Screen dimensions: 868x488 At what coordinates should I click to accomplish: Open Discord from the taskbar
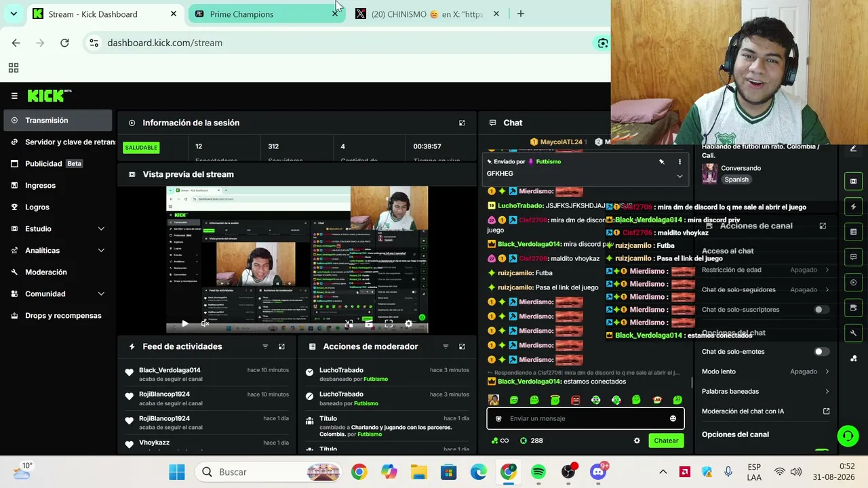coord(598,472)
